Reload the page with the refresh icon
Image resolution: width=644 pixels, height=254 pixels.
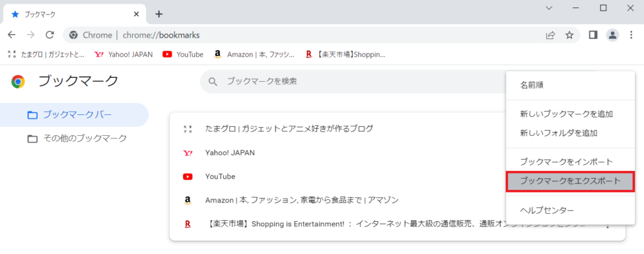pos(50,35)
